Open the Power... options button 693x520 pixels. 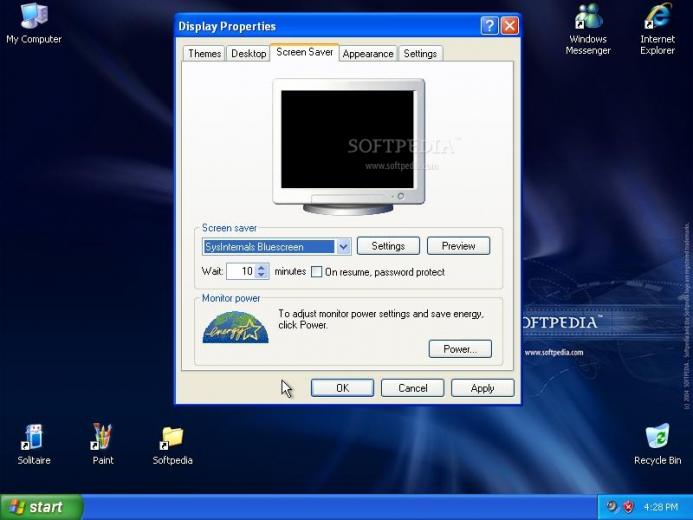[460, 349]
